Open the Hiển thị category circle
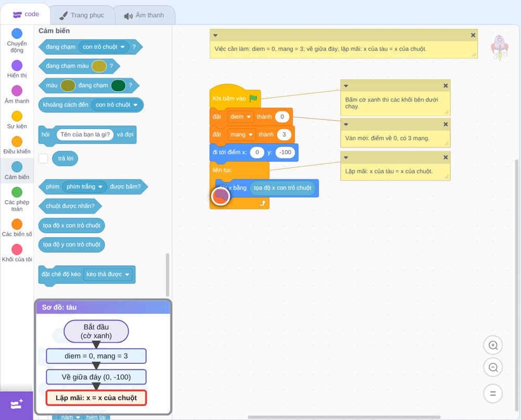This screenshot has width=521, height=420. pos(17,66)
